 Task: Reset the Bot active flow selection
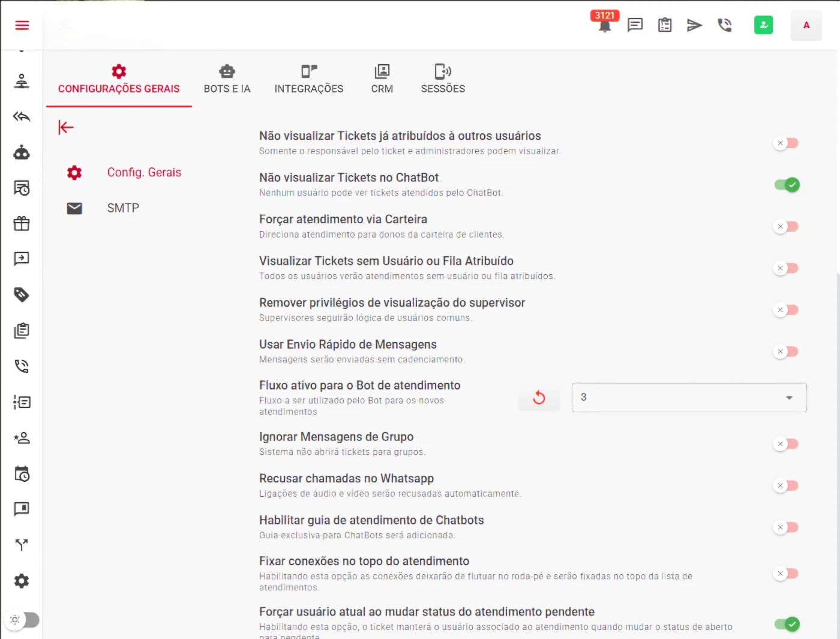click(x=539, y=397)
